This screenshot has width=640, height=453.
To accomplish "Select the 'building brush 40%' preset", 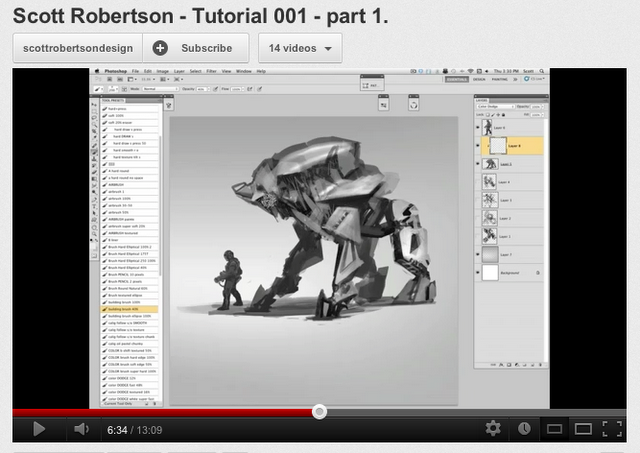I will [129, 309].
